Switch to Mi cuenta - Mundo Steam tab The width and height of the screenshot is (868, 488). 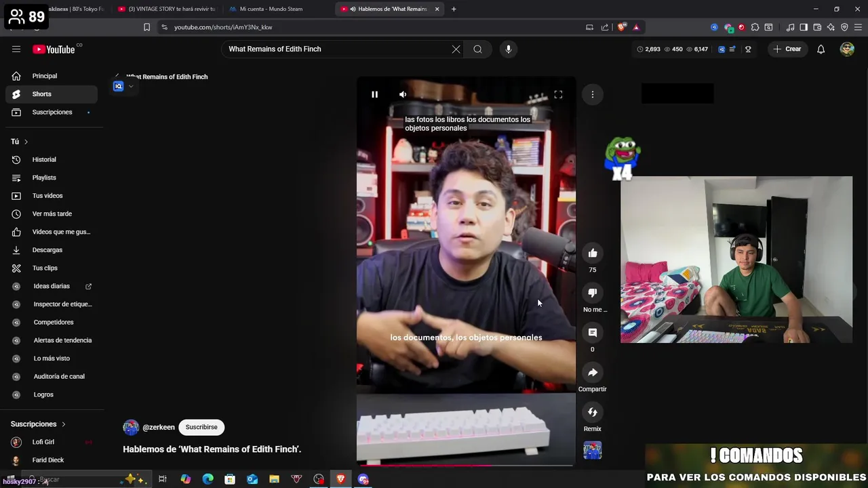point(271,9)
